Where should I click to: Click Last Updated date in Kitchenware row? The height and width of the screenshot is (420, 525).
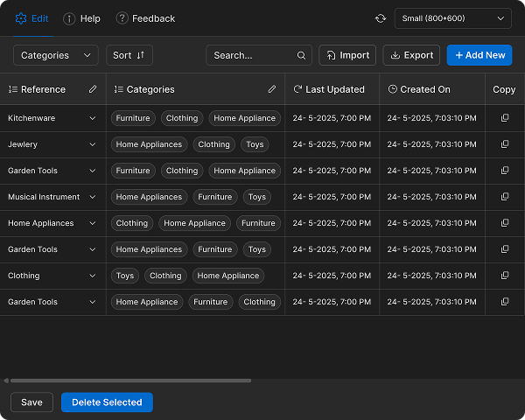[332, 118]
